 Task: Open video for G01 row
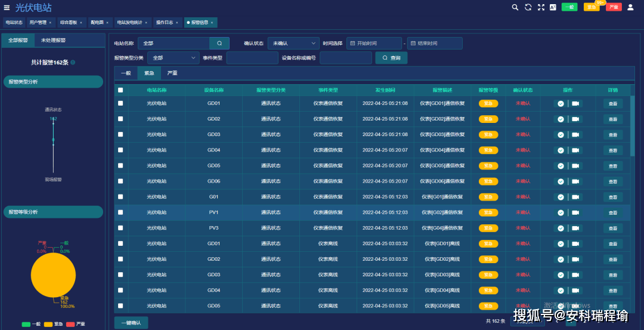click(575, 198)
